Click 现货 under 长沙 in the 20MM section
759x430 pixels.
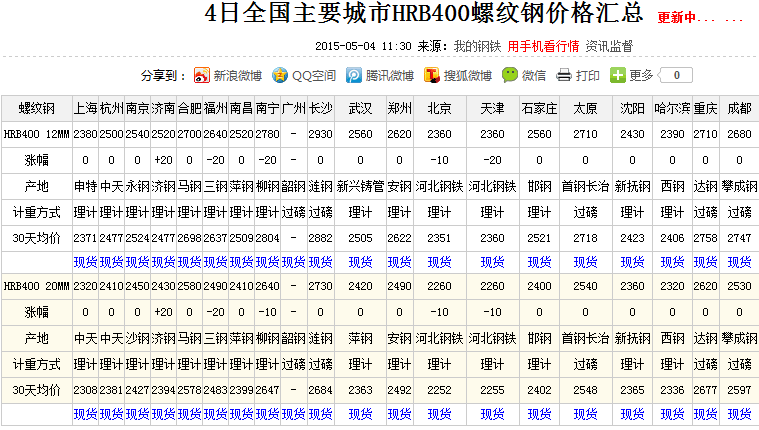320,415
